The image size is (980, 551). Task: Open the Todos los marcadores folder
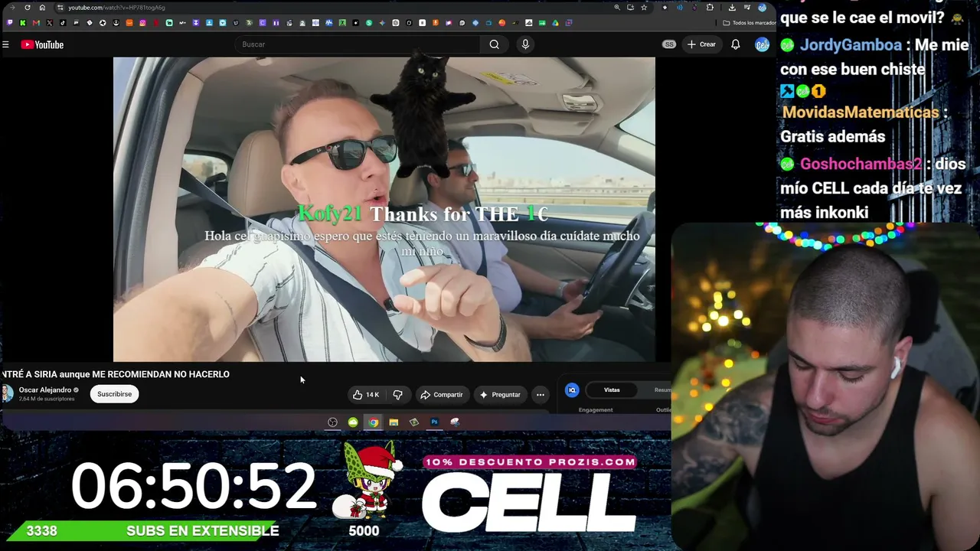click(x=749, y=23)
